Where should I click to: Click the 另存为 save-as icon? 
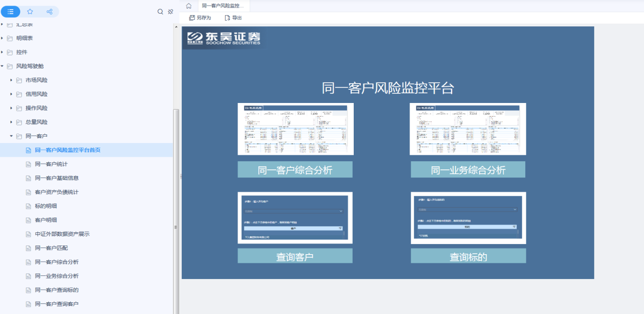coord(192,18)
